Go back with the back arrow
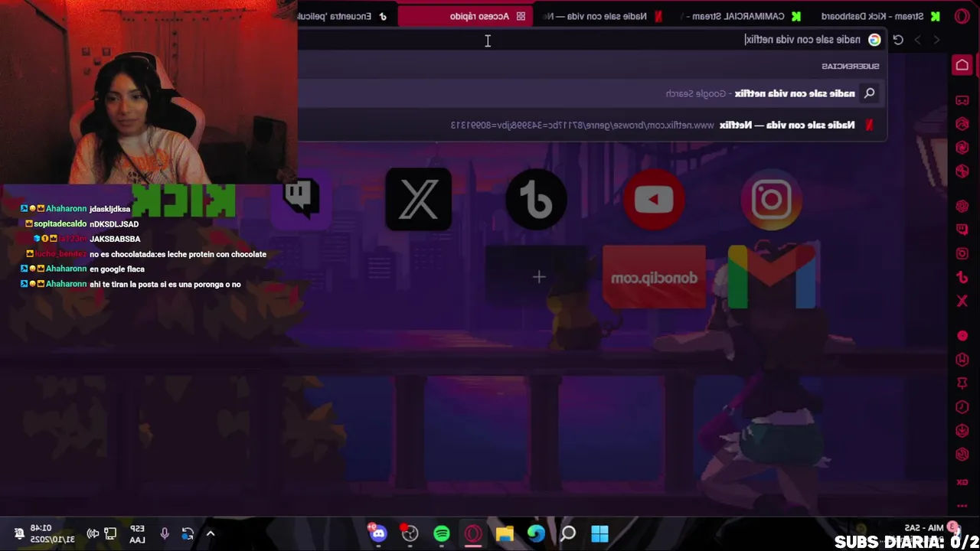The image size is (980, 551). 936,40
